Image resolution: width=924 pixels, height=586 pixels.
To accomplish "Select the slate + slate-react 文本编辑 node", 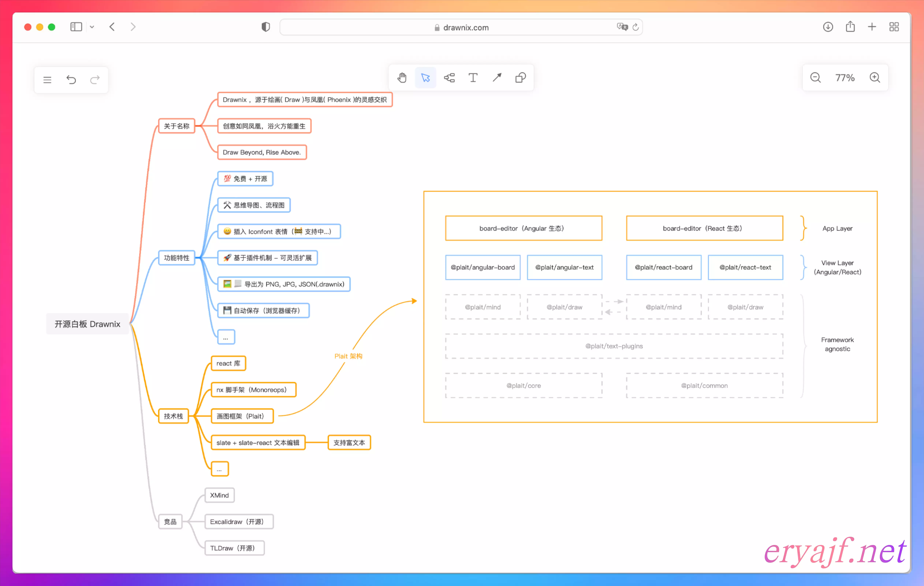I will tap(258, 443).
